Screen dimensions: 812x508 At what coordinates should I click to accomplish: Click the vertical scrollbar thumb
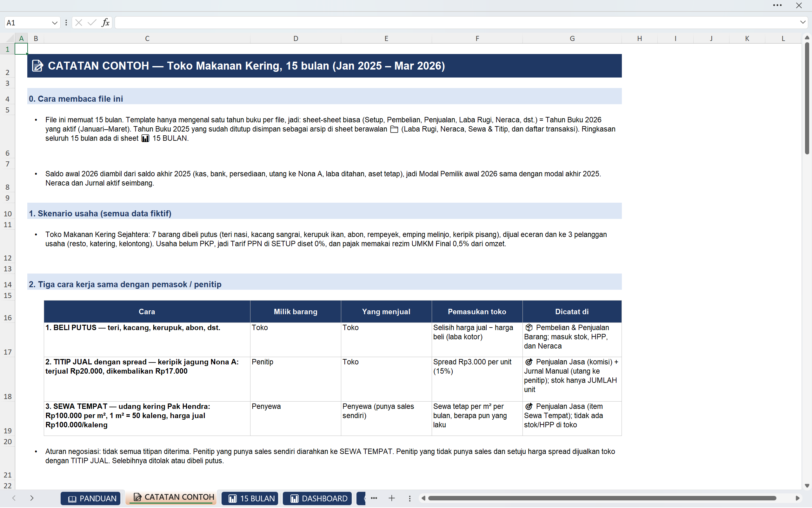(x=807, y=98)
